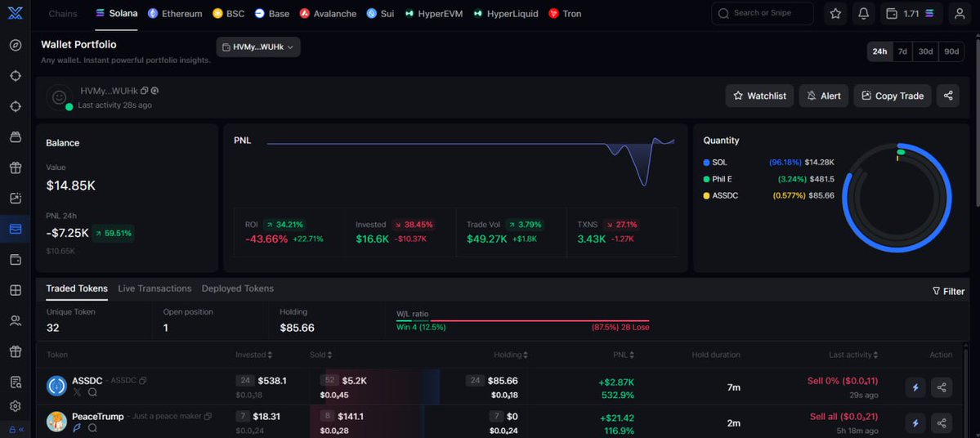Sort table by Holding column

511,355
